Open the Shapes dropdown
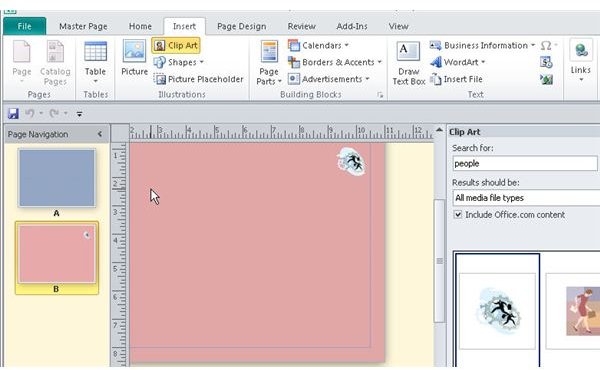The height and width of the screenshot is (370, 600). pyautogui.click(x=179, y=62)
